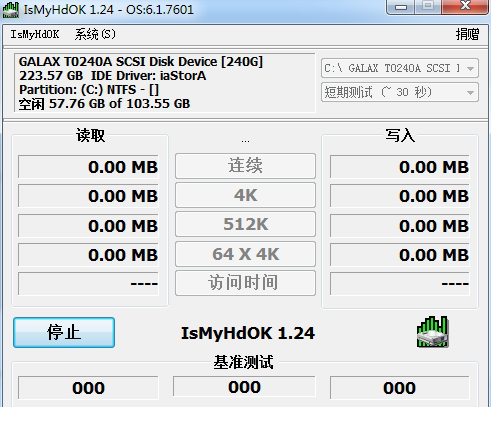The image size is (491, 423).
Task: Select the read 512K 0.00 MB field
Action: 88,226
